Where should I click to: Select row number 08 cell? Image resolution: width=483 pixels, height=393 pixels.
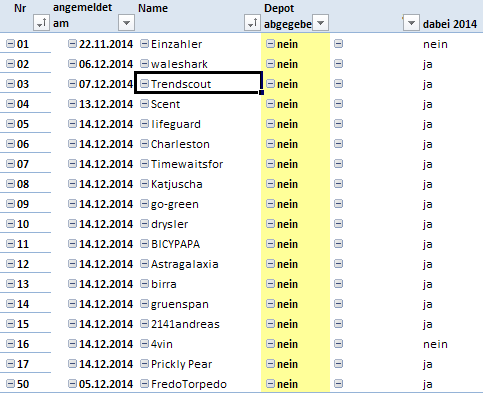23,184
